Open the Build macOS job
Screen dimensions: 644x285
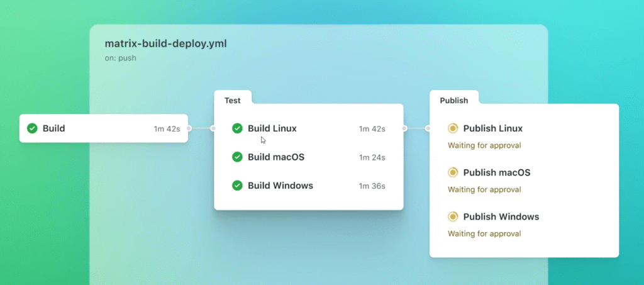point(276,157)
